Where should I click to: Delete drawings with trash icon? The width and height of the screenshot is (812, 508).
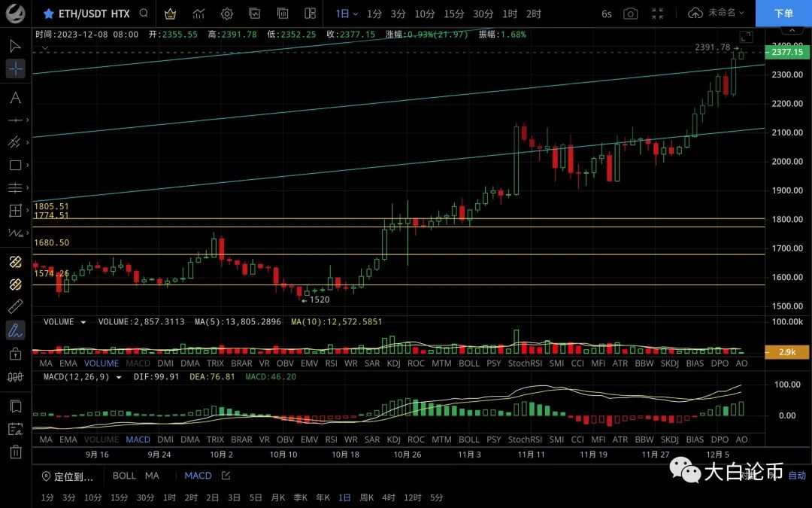tap(16, 452)
